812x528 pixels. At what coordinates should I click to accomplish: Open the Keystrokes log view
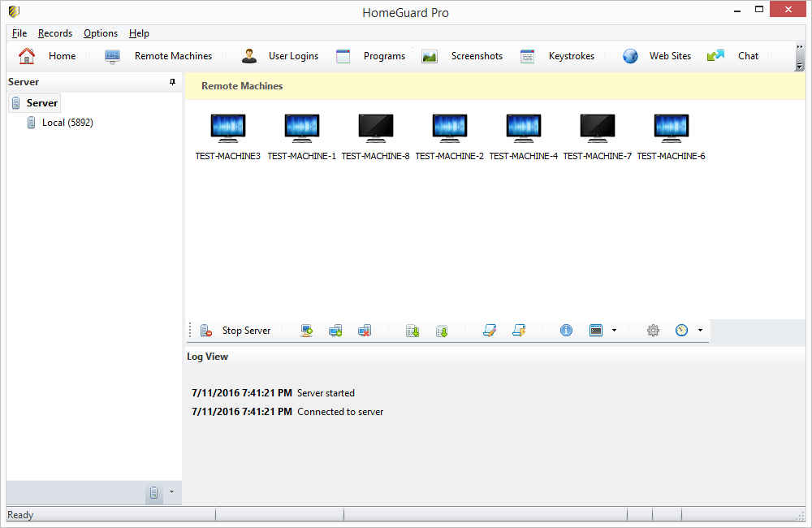pyautogui.click(x=558, y=56)
